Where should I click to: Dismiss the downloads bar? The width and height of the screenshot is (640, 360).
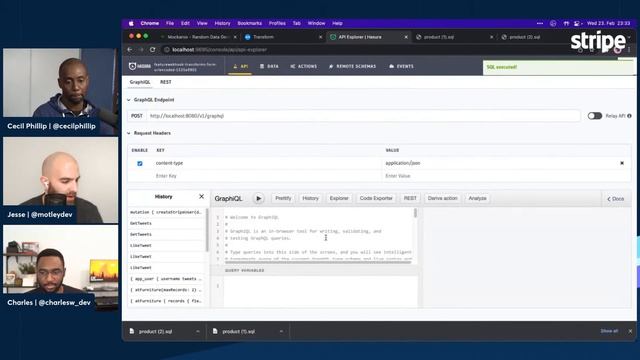pos(630,331)
